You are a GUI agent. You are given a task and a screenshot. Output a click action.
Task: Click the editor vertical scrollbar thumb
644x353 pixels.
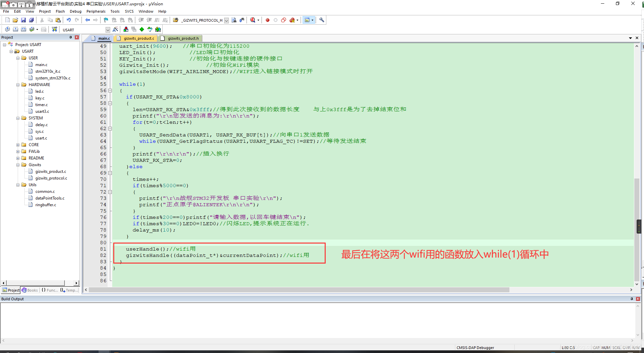pyautogui.click(x=637, y=230)
